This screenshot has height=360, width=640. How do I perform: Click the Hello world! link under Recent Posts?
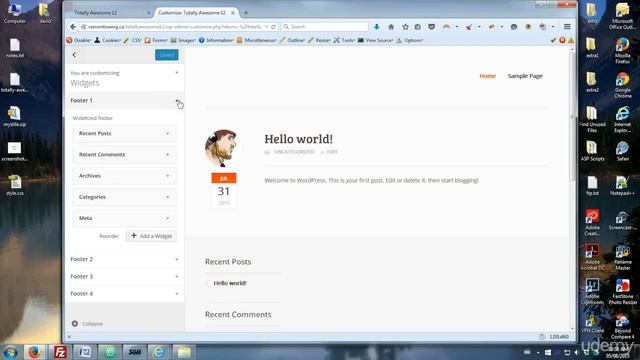[x=230, y=283]
